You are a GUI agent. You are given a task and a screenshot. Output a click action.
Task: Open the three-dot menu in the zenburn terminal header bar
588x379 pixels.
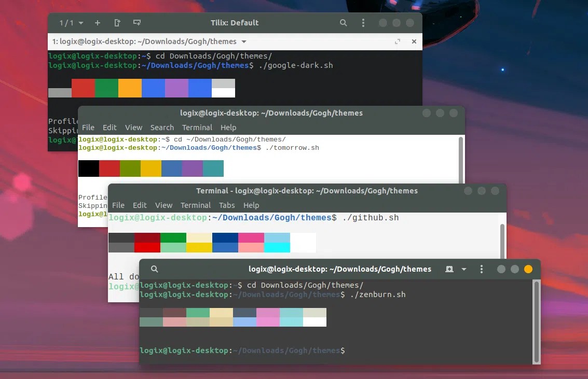click(x=482, y=269)
